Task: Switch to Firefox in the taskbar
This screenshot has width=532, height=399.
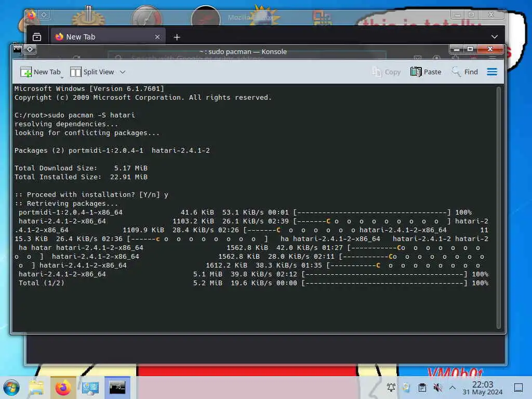Action: tap(63, 388)
